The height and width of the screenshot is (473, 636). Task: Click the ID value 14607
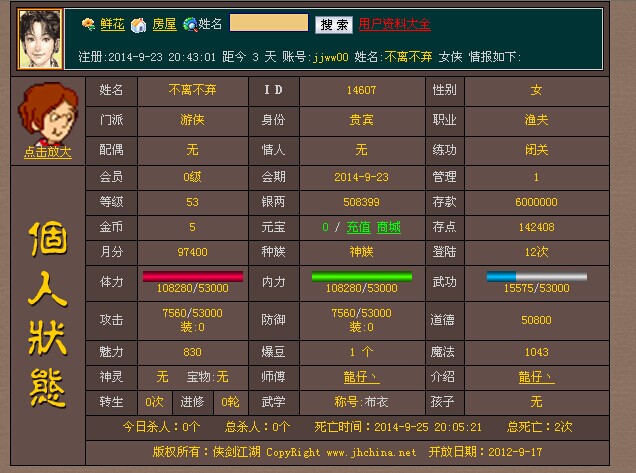pyautogui.click(x=361, y=90)
